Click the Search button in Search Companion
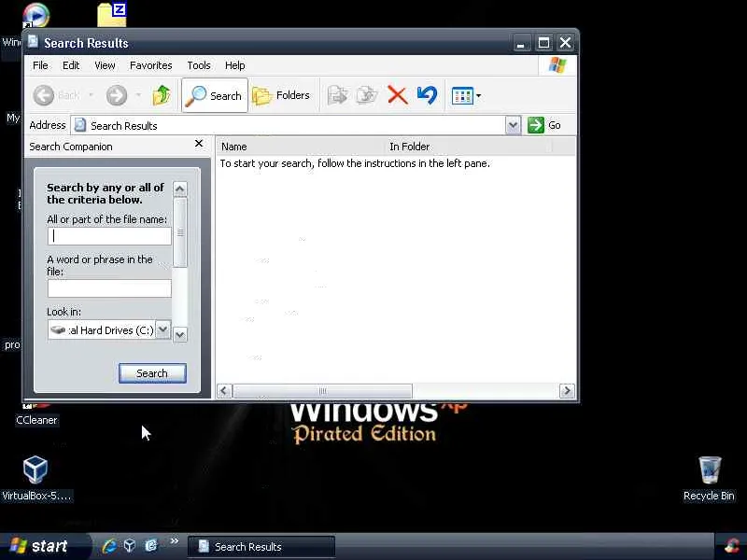The image size is (747, 560). pyautogui.click(x=152, y=373)
